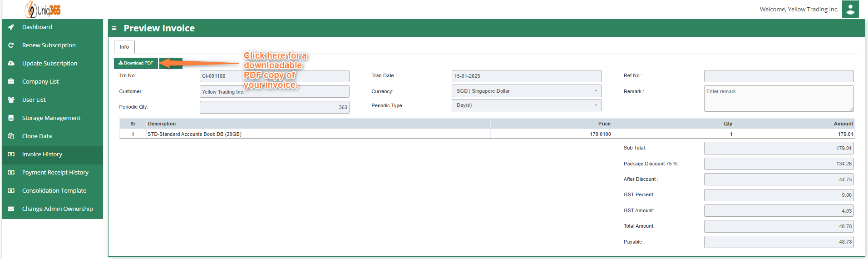
Task: Open the Currency dropdown
Action: coord(526,91)
